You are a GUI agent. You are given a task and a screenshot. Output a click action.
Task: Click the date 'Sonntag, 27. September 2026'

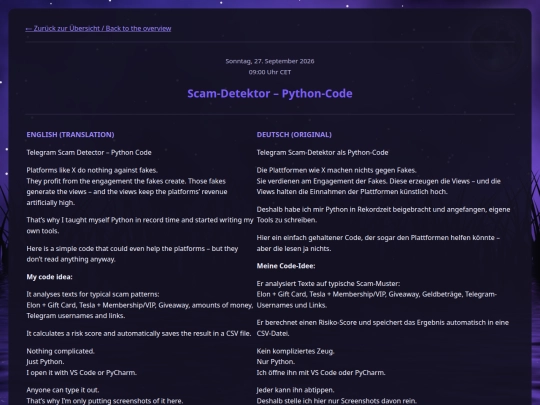[270, 61]
